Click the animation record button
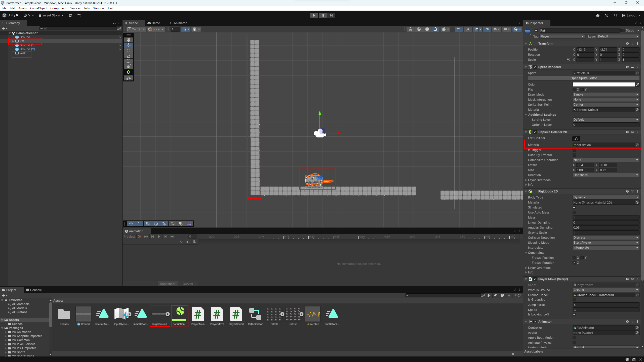Viewport: 644px width, 362px height. click(x=140, y=237)
